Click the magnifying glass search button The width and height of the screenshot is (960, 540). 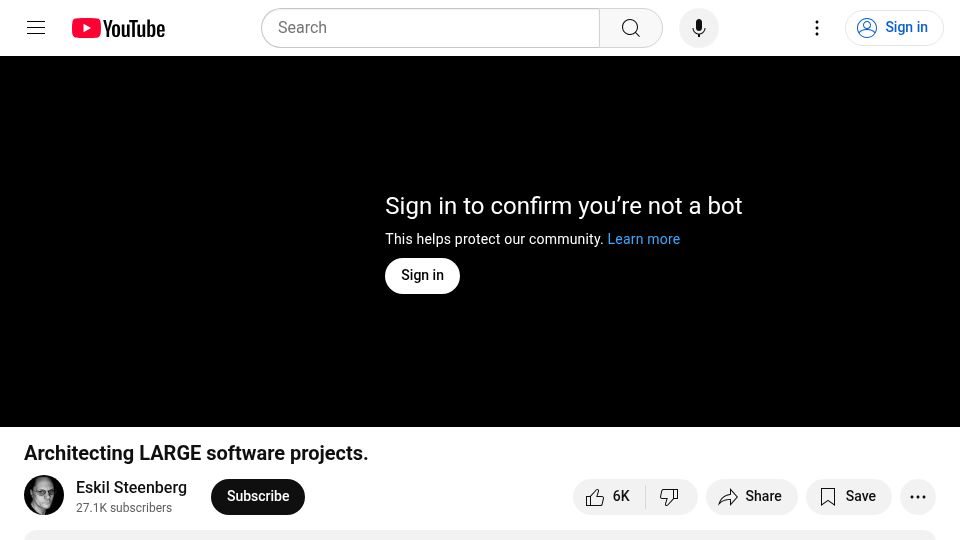(631, 28)
